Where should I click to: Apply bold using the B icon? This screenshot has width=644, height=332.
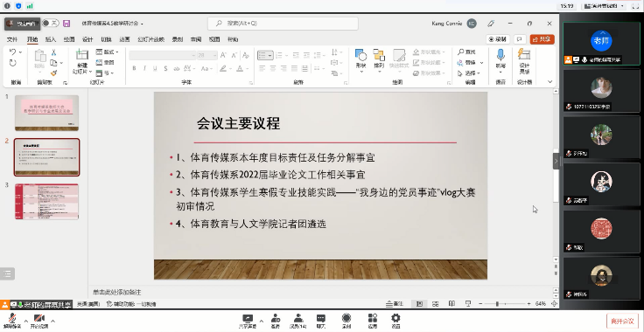(x=134, y=68)
